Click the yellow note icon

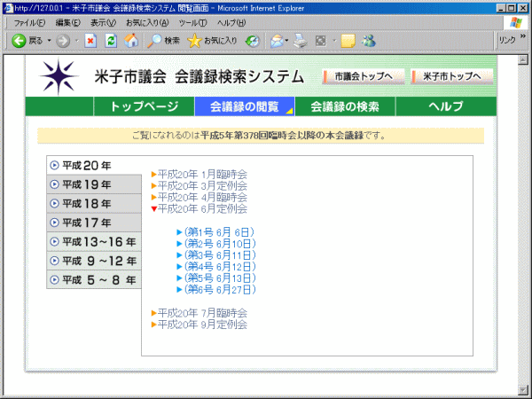coord(348,41)
